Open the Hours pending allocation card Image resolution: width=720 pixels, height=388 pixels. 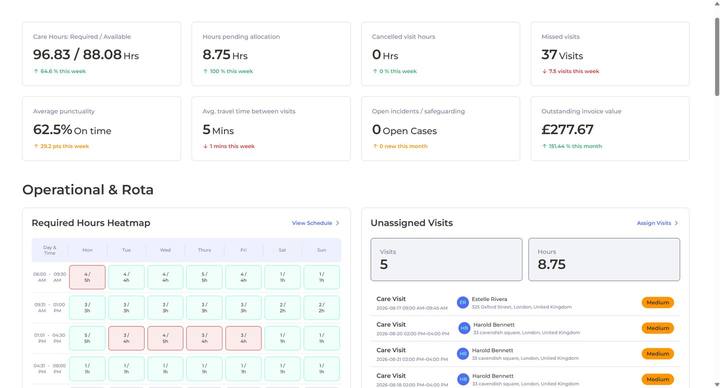(x=271, y=54)
